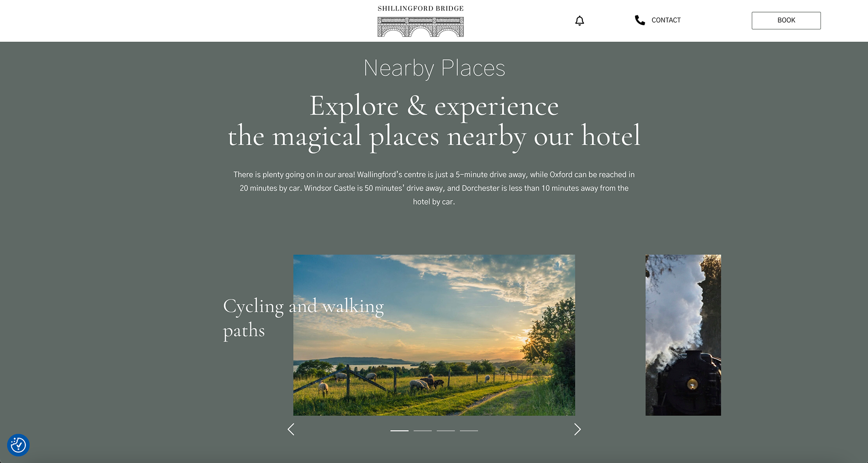Go to previous carousel slide arrow

click(x=291, y=430)
